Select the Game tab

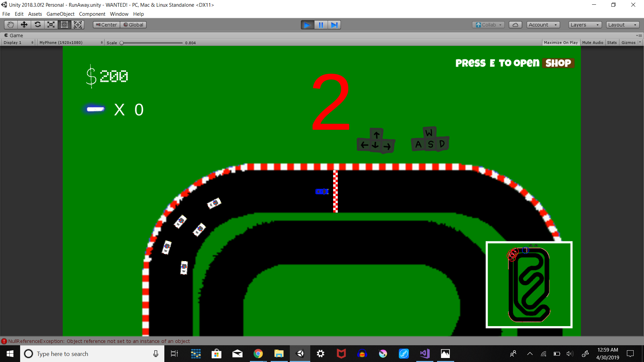14,36
